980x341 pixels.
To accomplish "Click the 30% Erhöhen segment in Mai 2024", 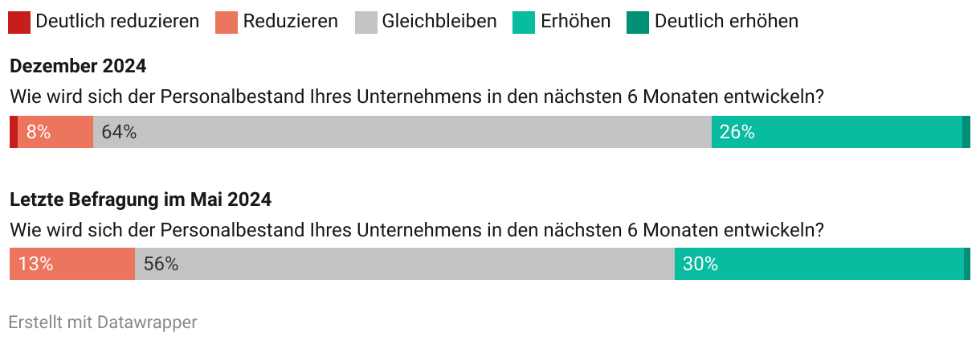I will point(819,264).
